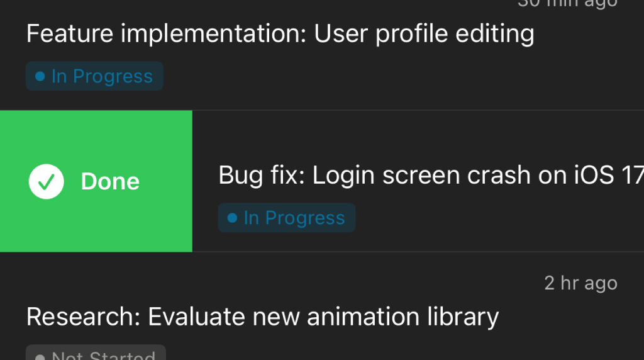Click 'In Progress' text in Bug fix's badge
Image resolution: width=644 pixels, height=360 pixels.
294,218
